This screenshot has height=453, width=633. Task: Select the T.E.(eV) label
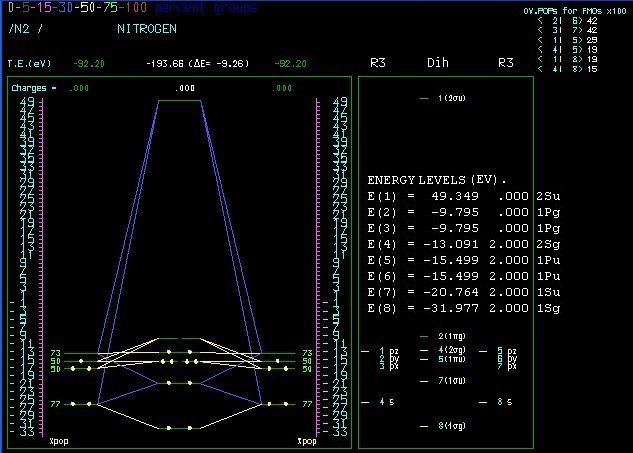pyautogui.click(x=29, y=64)
